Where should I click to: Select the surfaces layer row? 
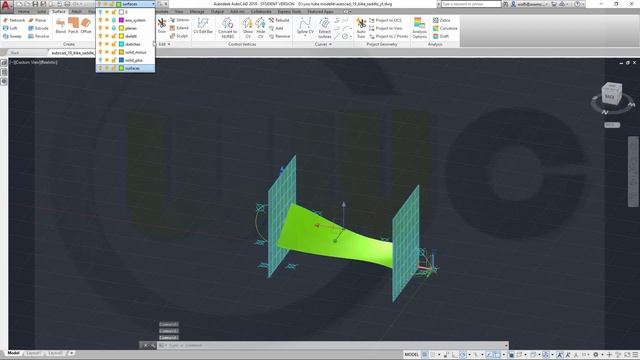point(125,68)
